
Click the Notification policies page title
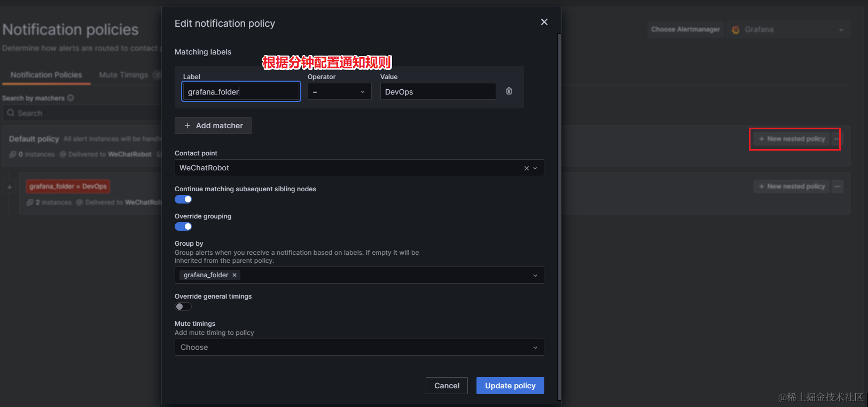71,30
